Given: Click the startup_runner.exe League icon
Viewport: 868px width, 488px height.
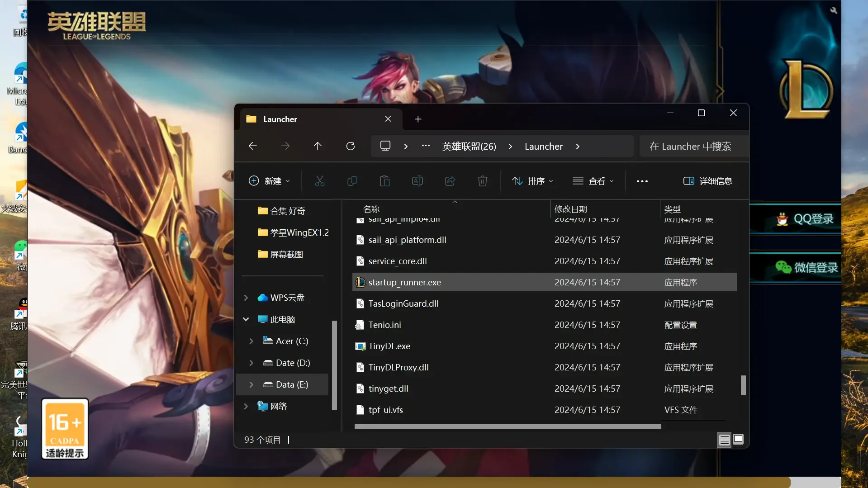Looking at the screenshot, I should pos(360,282).
